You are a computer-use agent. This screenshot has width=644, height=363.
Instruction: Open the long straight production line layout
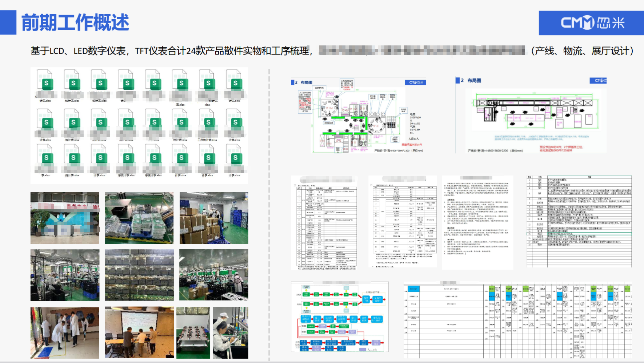(x=531, y=116)
